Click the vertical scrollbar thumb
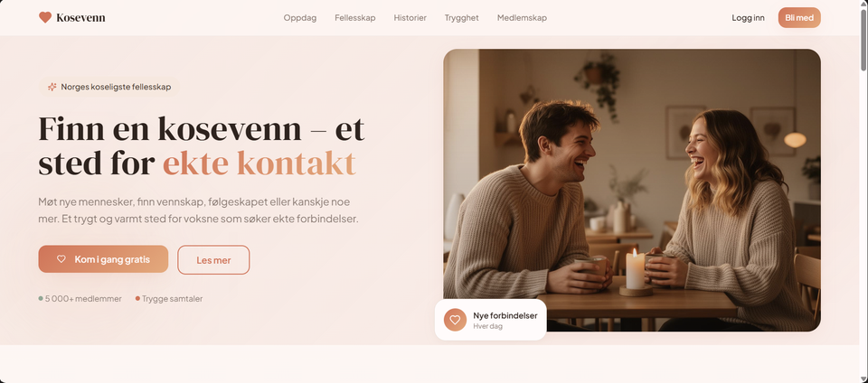868x383 pixels. tap(863, 40)
